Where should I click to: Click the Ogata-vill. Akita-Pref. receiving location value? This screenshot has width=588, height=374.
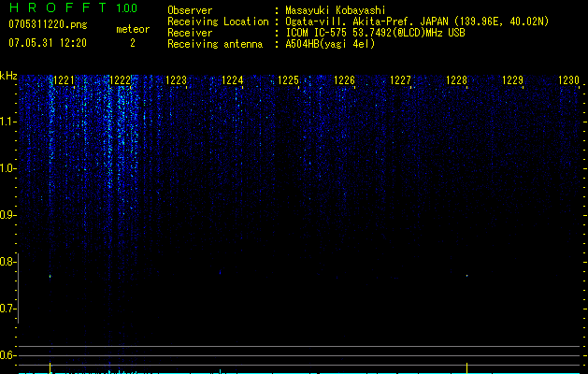(x=417, y=22)
